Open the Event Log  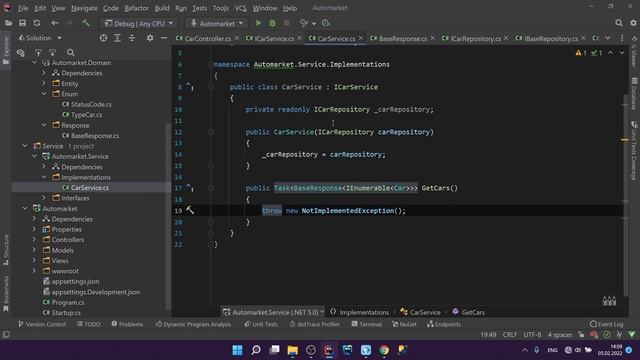[607, 324]
